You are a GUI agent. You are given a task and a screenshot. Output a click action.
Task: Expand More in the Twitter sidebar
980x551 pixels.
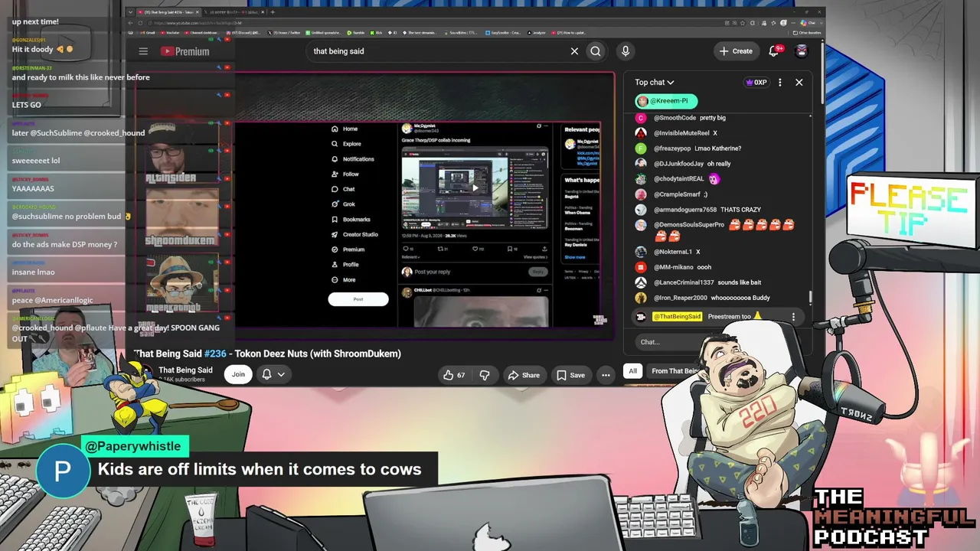[344, 279]
